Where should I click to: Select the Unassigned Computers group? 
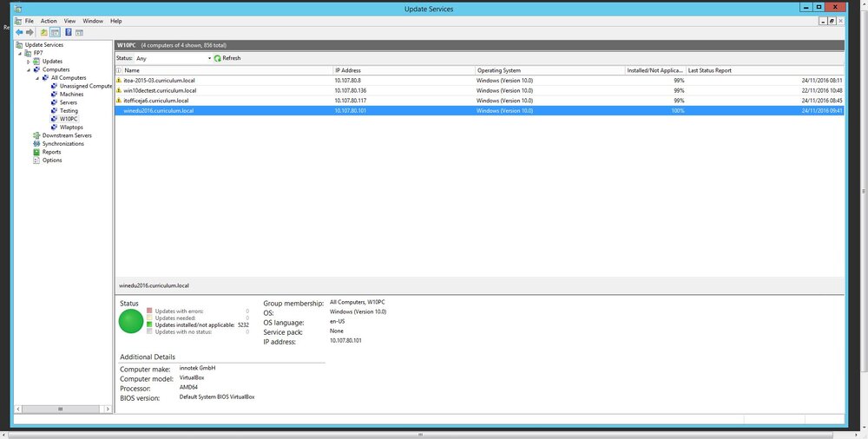pyautogui.click(x=85, y=87)
